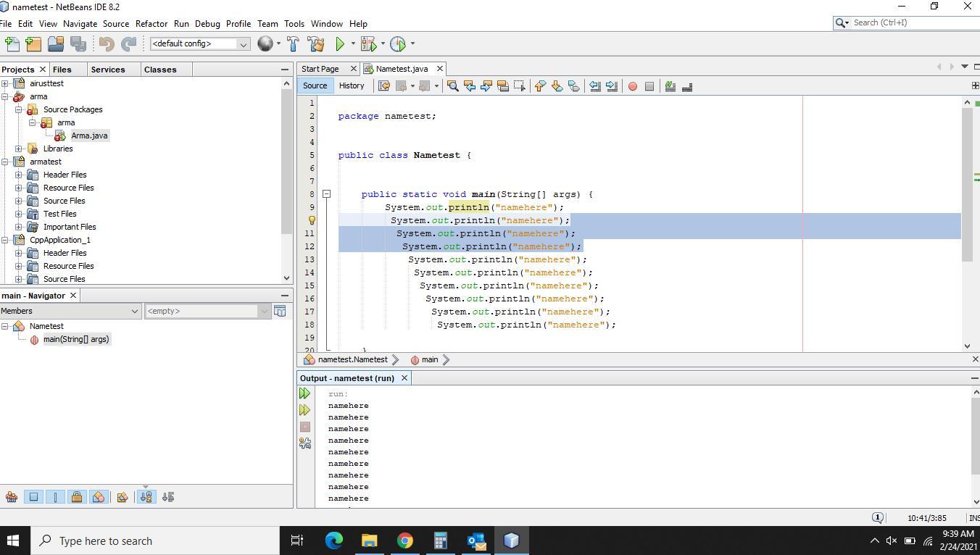Expand the airusttest project node
Image resolution: width=980 pixels, height=555 pixels.
[x=5, y=83]
